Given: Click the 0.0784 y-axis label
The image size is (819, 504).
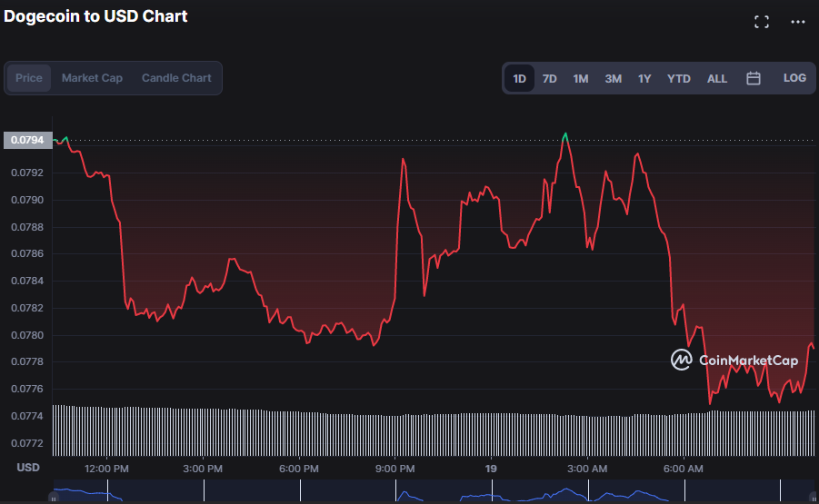Looking at the screenshot, I should pyautogui.click(x=27, y=281).
